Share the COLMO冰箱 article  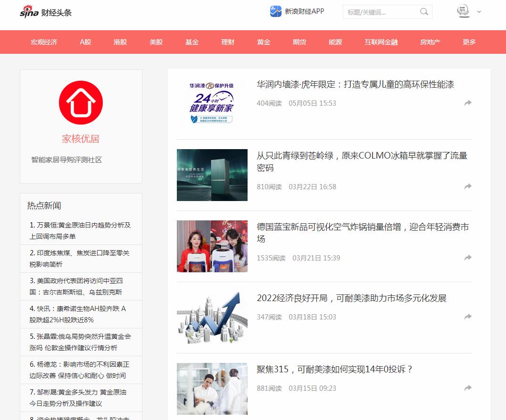(x=468, y=186)
